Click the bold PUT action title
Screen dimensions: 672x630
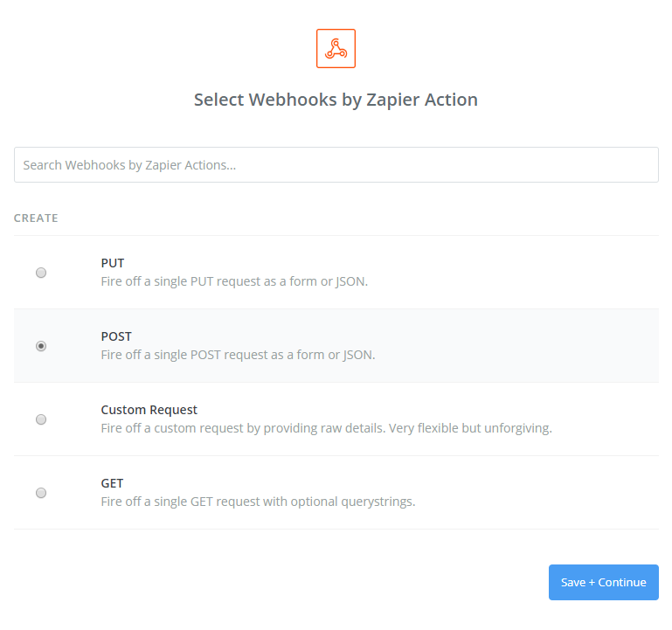click(113, 263)
